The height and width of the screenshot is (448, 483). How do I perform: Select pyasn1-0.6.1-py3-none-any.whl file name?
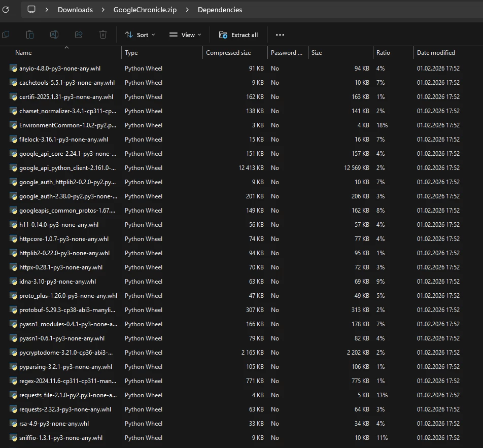click(62, 338)
